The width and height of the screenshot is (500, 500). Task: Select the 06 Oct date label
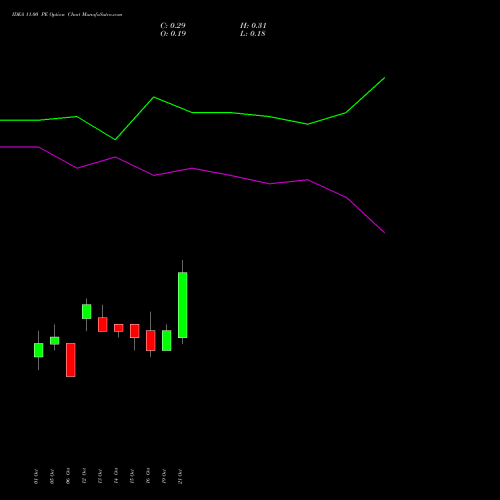point(68,476)
